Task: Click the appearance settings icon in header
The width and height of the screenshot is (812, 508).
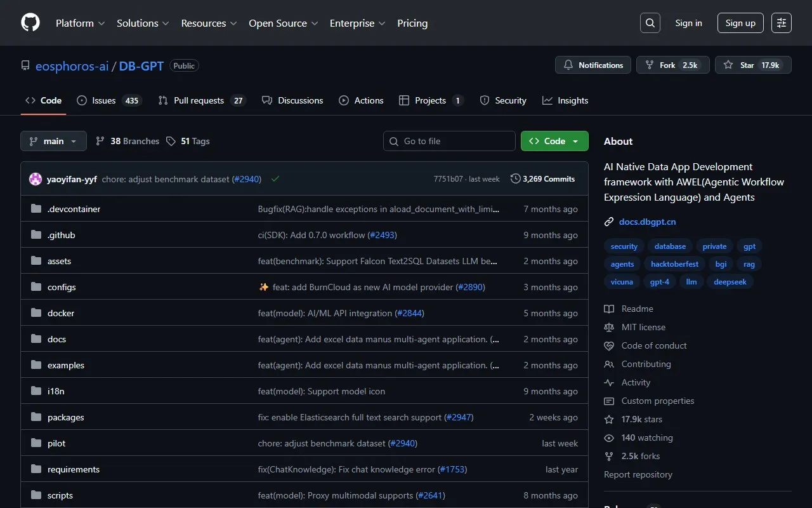Action: tap(782, 23)
